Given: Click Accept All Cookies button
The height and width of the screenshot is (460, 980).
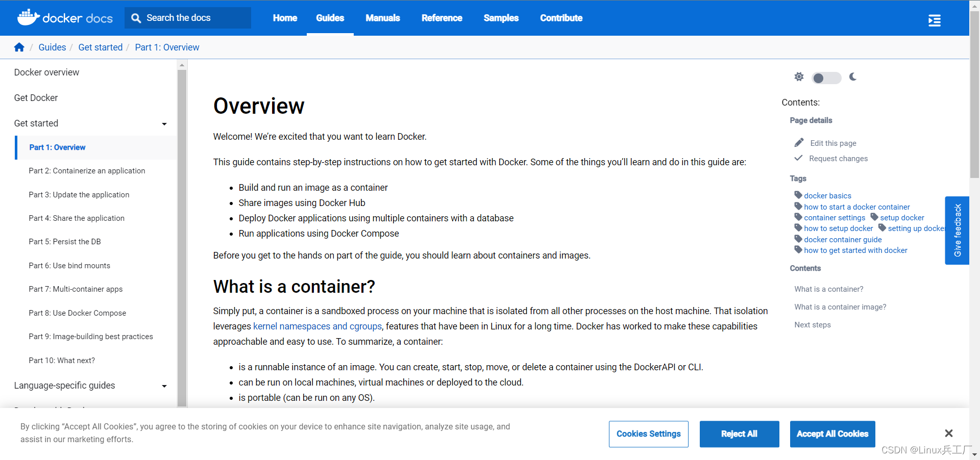Looking at the screenshot, I should tap(832, 434).
